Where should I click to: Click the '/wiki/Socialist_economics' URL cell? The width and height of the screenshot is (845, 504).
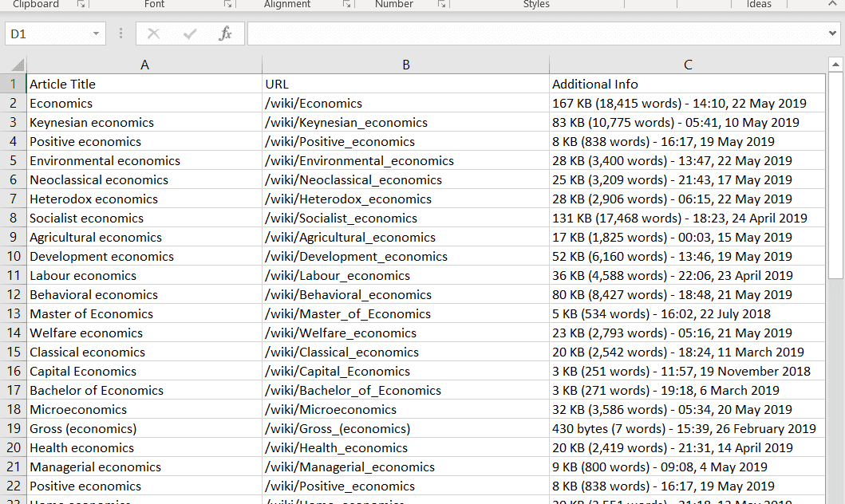(406, 218)
